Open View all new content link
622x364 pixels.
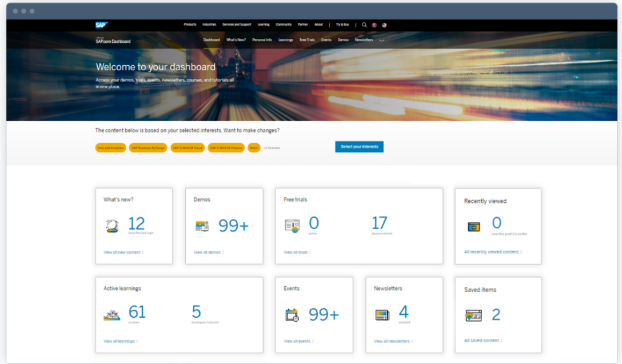[123, 252]
